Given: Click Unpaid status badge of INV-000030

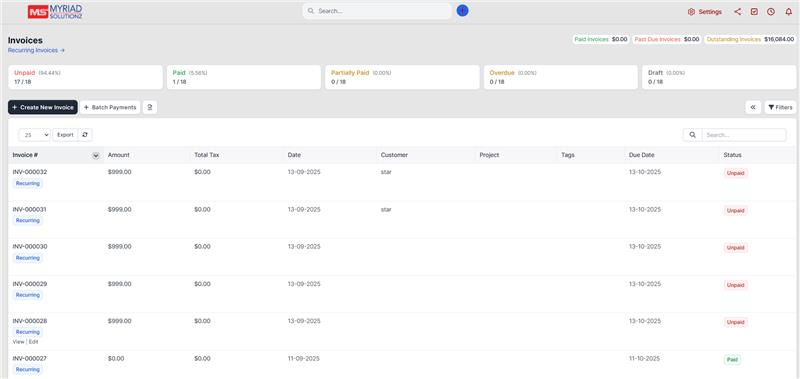Looking at the screenshot, I should click(735, 248).
